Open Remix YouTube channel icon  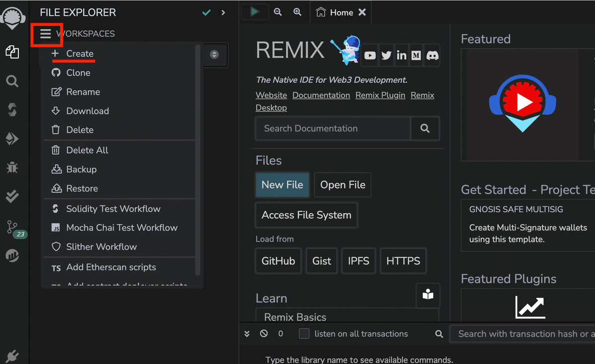tap(370, 56)
